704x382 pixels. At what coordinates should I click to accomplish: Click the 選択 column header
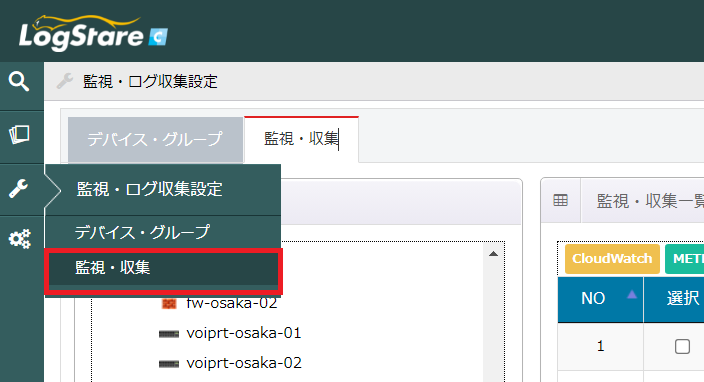[x=674, y=299]
